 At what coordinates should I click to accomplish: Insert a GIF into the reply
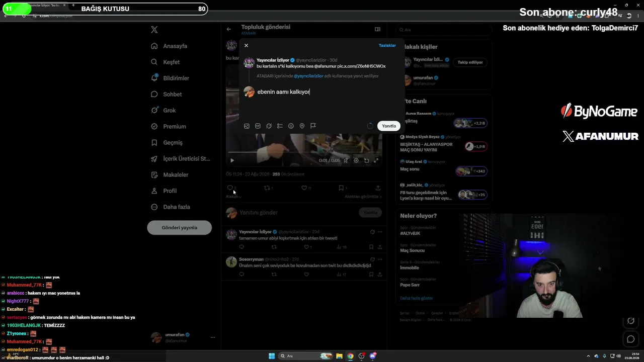[258, 126]
